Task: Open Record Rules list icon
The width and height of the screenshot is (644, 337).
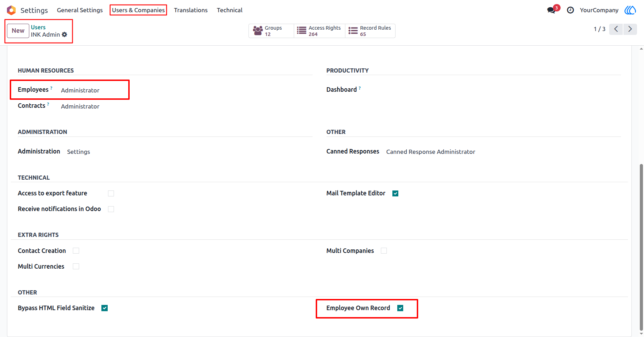Action: tap(353, 31)
